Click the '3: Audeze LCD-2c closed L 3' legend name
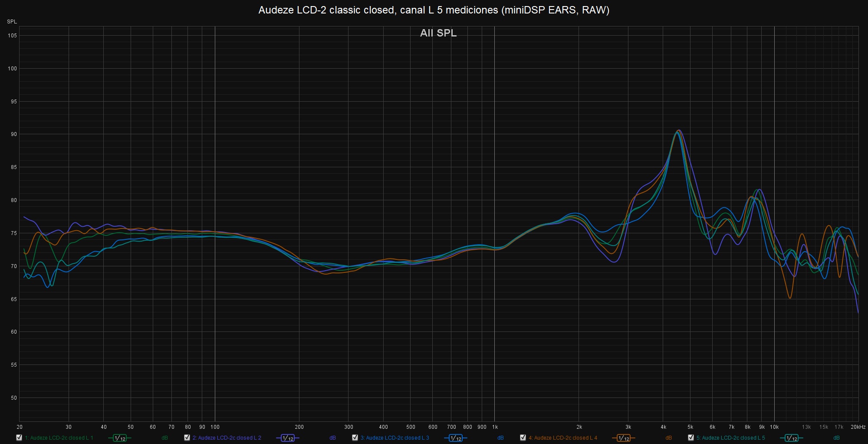The width and height of the screenshot is (868, 444). click(x=395, y=438)
